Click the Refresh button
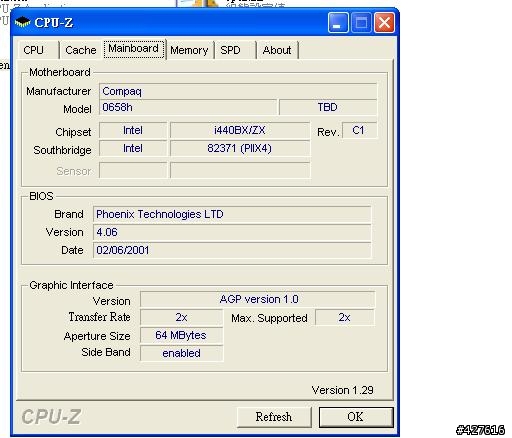512x438 pixels. 274,417
